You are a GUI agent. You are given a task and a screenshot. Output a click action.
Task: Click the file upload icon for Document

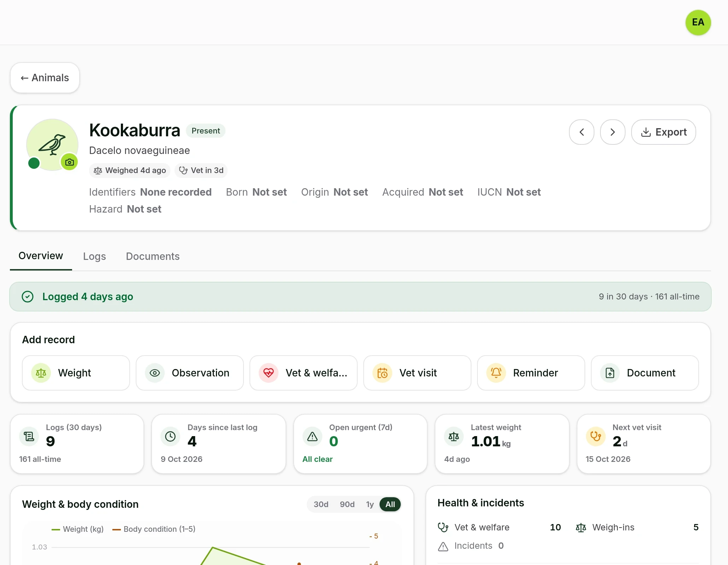[610, 373]
